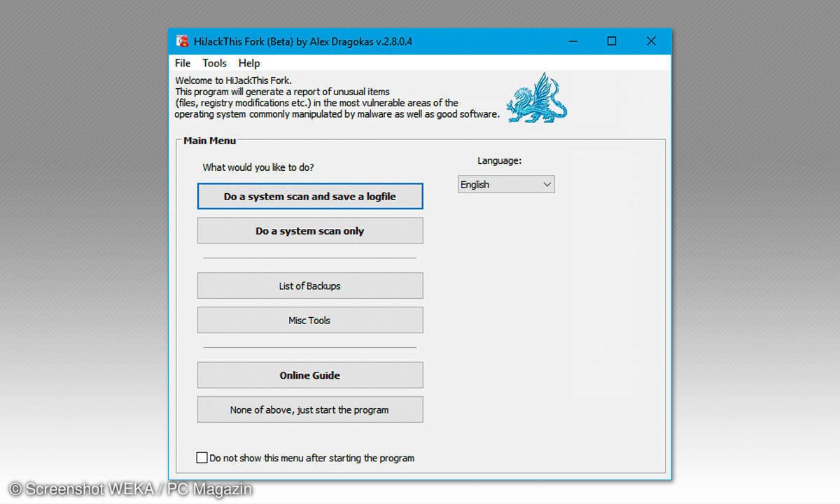Open the Online Guide

point(310,375)
